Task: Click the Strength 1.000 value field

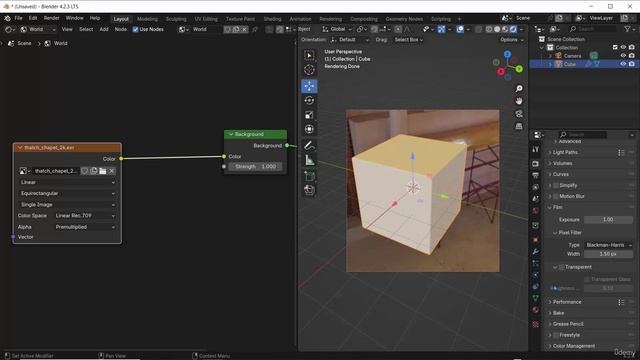Action: [255, 167]
